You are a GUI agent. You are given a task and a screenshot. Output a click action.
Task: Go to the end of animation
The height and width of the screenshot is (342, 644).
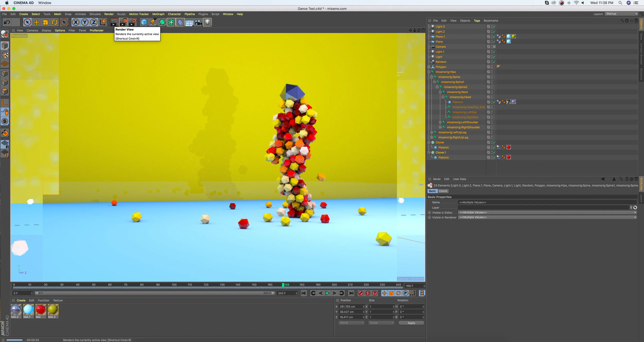pos(351,293)
